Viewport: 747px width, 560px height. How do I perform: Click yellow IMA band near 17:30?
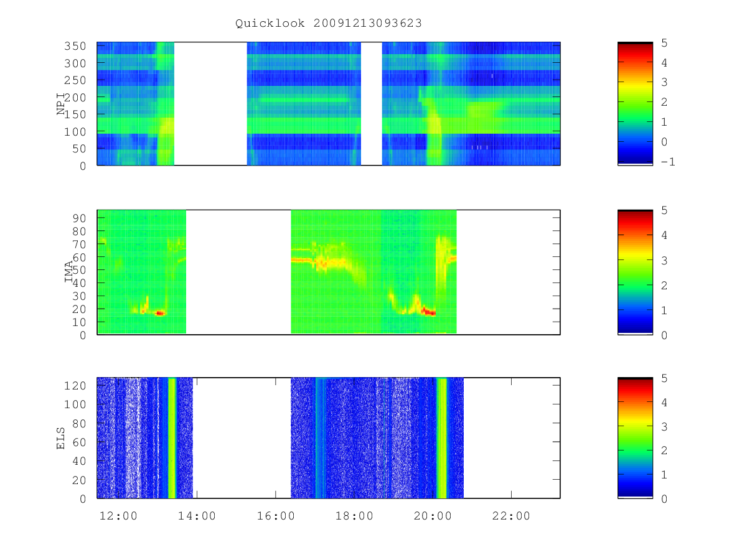click(x=330, y=263)
